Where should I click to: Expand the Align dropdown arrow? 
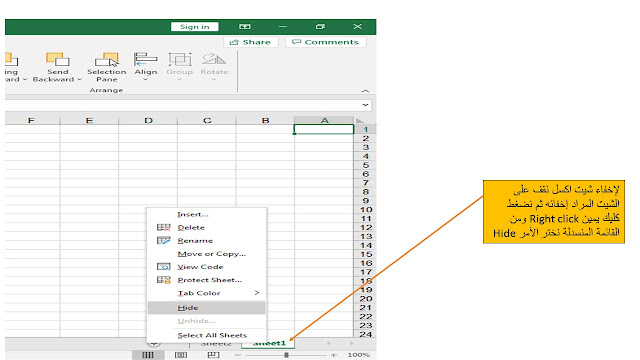tap(145, 80)
